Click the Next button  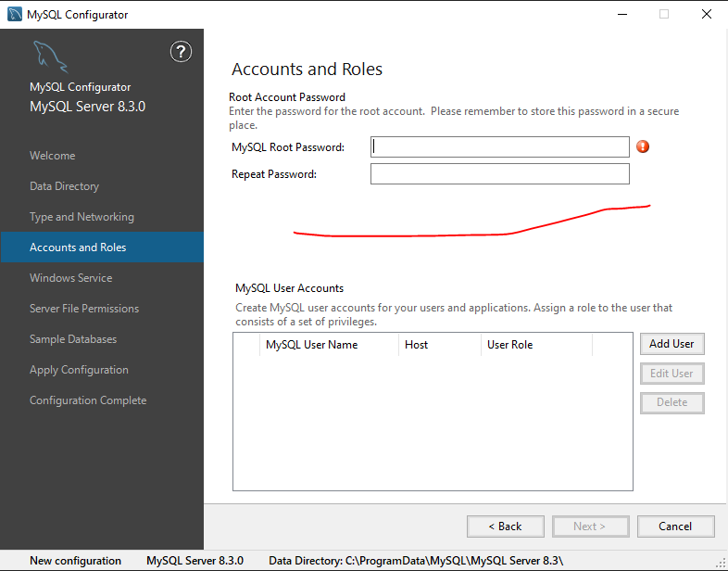(x=590, y=527)
